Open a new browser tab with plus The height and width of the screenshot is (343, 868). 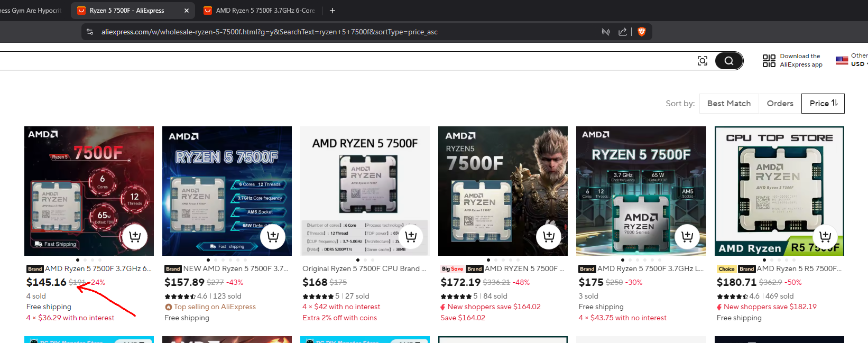pyautogui.click(x=333, y=11)
